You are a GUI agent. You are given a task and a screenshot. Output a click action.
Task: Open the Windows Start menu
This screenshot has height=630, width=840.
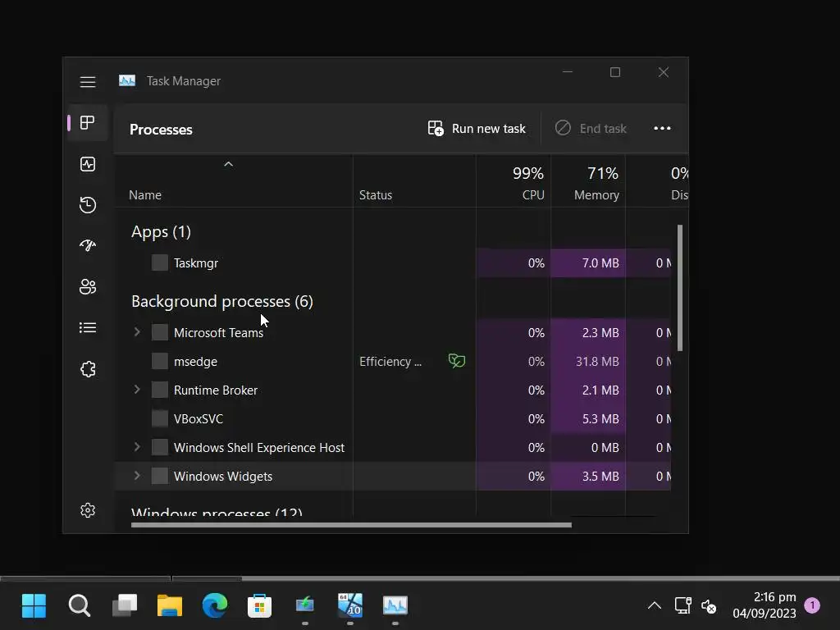coord(34,606)
